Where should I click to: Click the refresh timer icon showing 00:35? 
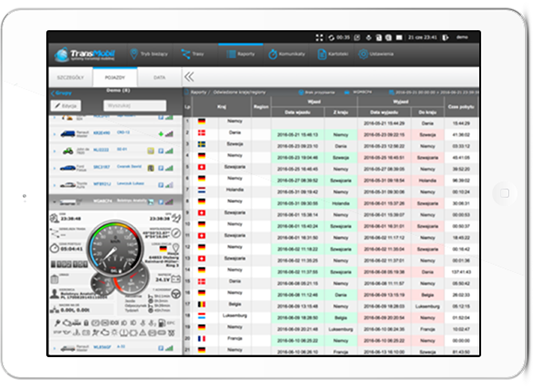point(331,37)
